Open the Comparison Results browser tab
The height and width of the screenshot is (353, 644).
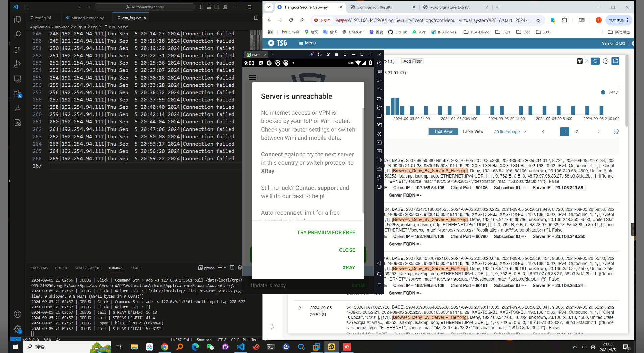374,7
